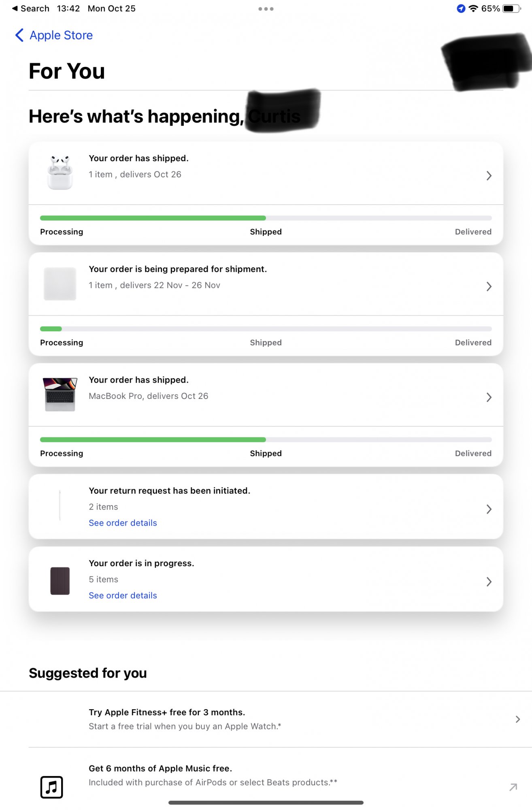The width and height of the screenshot is (532, 810).
Task: Tap the Apple Music note icon
Action: point(52,787)
